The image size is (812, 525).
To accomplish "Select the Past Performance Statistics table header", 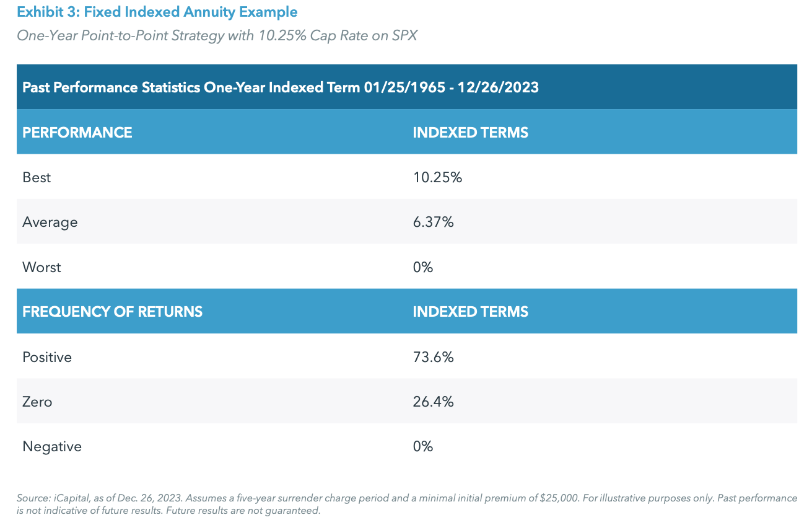I will tap(281, 87).
